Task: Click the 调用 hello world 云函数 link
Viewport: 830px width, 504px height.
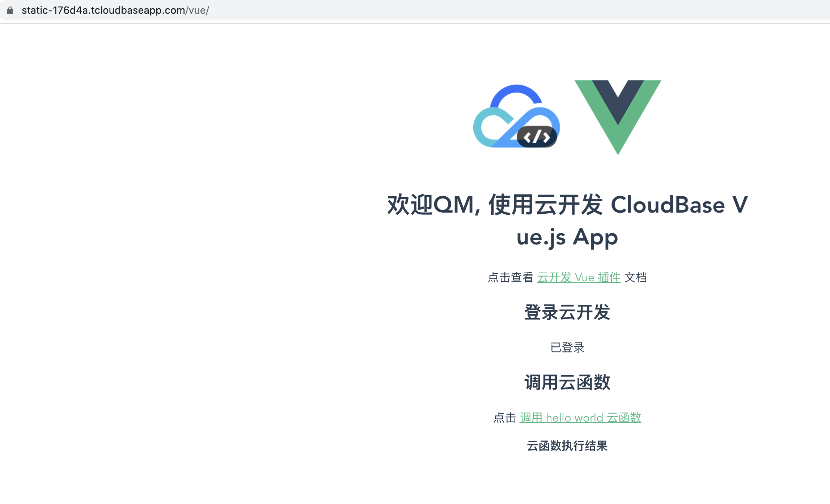Action: pyautogui.click(x=580, y=418)
